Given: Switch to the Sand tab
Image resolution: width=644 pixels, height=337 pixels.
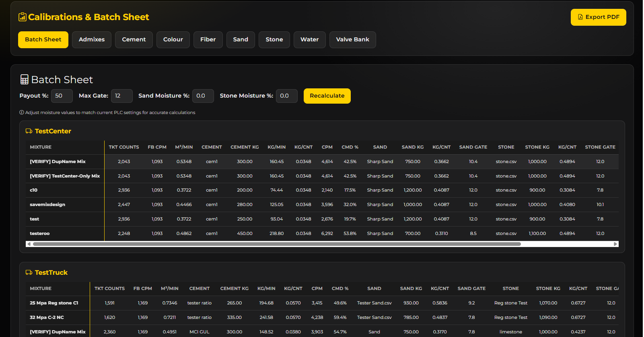Looking at the screenshot, I should tap(241, 40).
